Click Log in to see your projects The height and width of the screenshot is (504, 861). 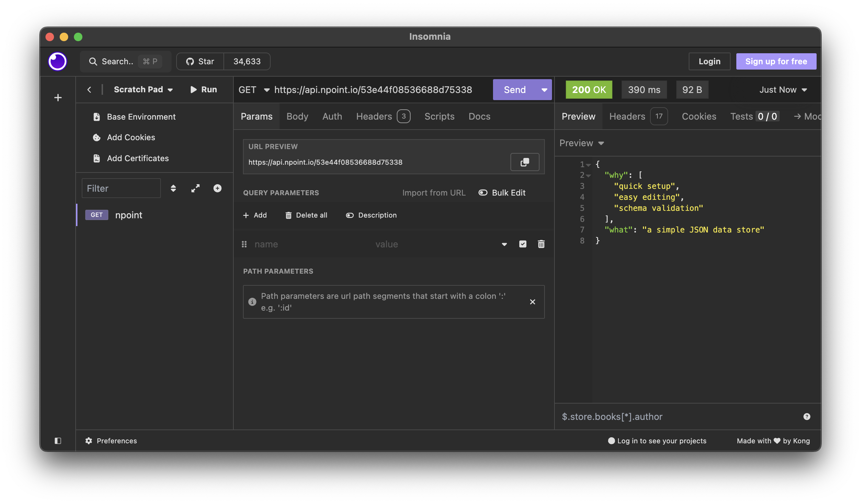[657, 441]
